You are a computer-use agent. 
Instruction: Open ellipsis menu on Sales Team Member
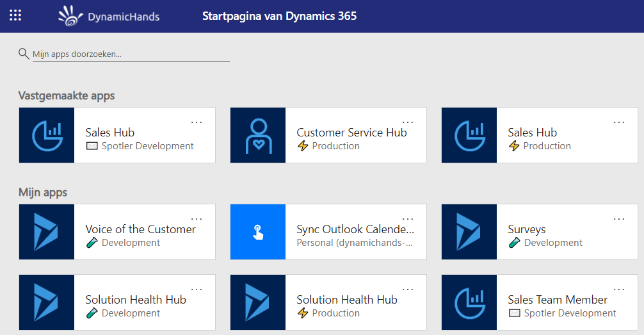pyautogui.click(x=619, y=290)
